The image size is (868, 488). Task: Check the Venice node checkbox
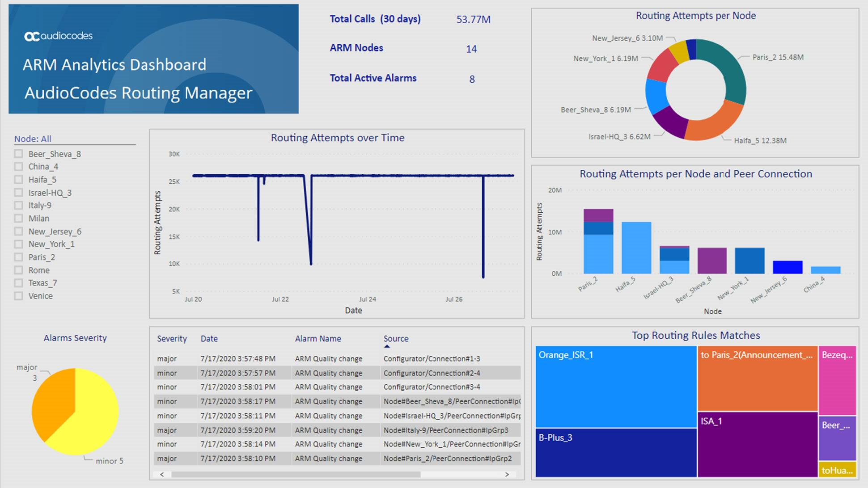click(18, 296)
